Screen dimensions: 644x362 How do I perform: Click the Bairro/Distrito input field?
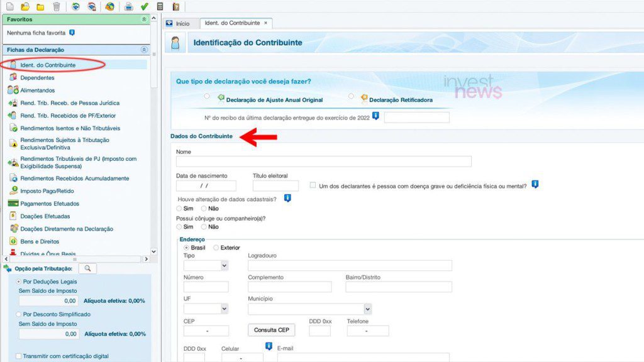[398, 287]
